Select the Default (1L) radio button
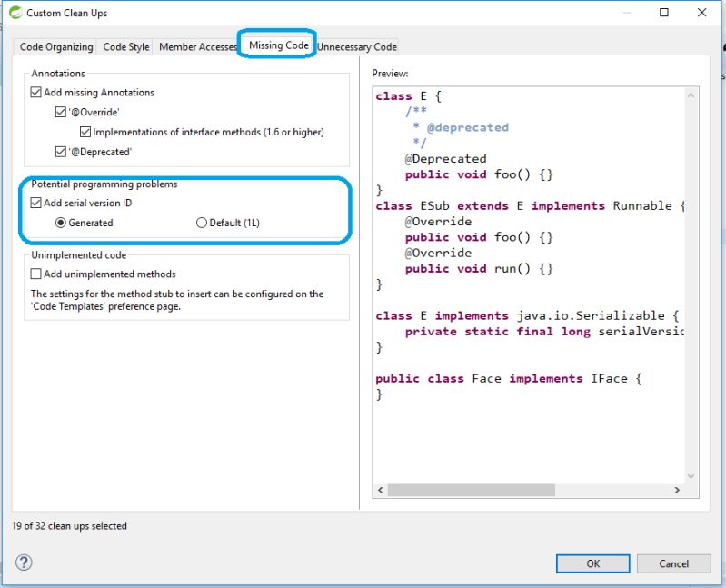This screenshot has width=726, height=588. (x=202, y=223)
